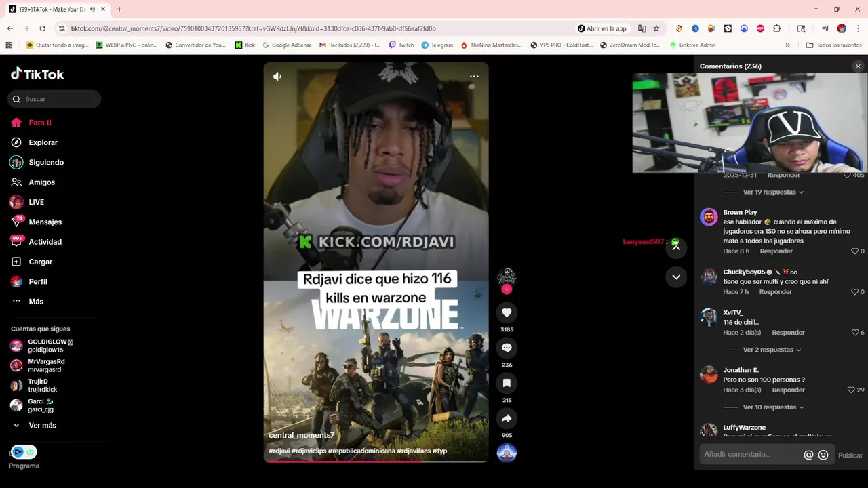
Task: Reload the page in Chrome
Action: tap(42, 28)
